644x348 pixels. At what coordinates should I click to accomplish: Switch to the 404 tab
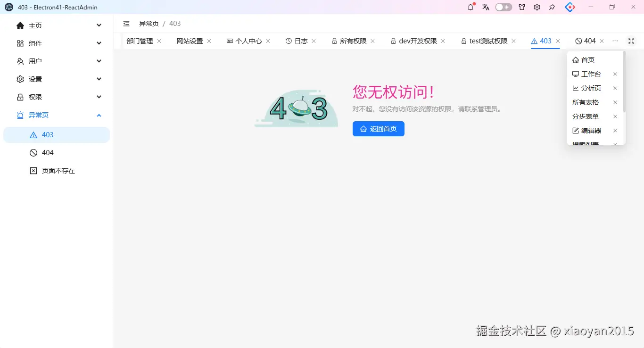pos(586,41)
